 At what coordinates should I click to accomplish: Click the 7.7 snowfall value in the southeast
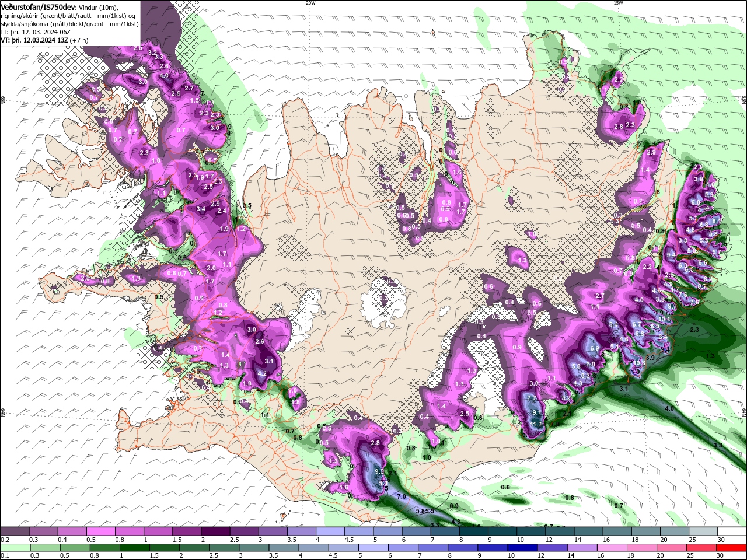(x=532, y=398)
